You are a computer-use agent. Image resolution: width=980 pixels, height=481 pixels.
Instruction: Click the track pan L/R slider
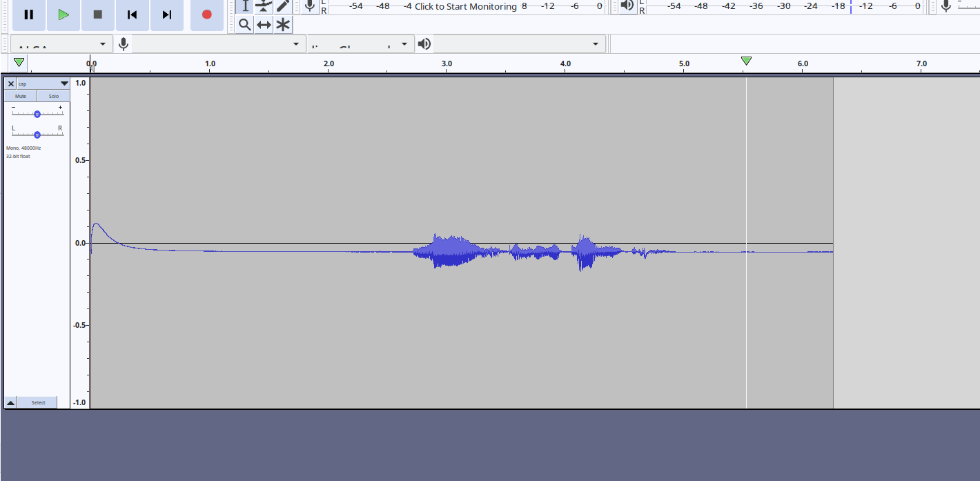coord(37,135)
